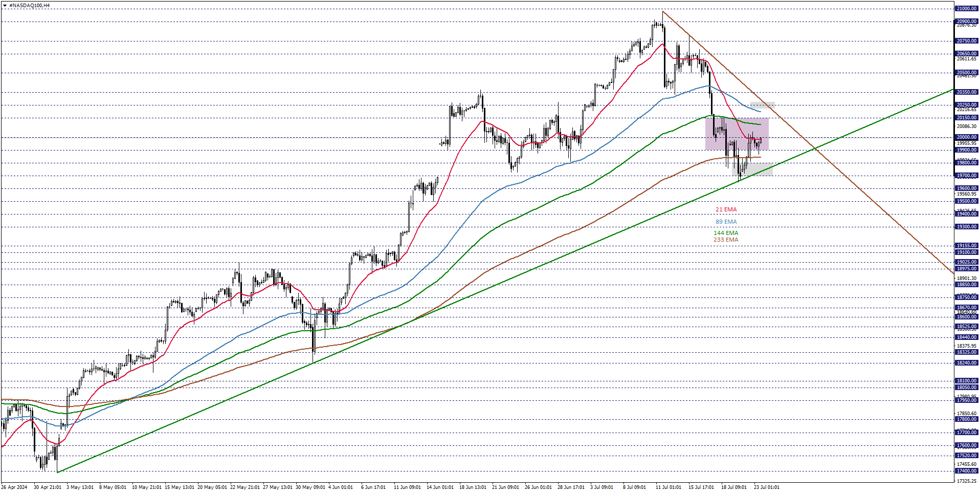Select the 19025.00 level price tag
Viewport: 980px width, 493px height.
pyautogui.click(x=966, y=262)
